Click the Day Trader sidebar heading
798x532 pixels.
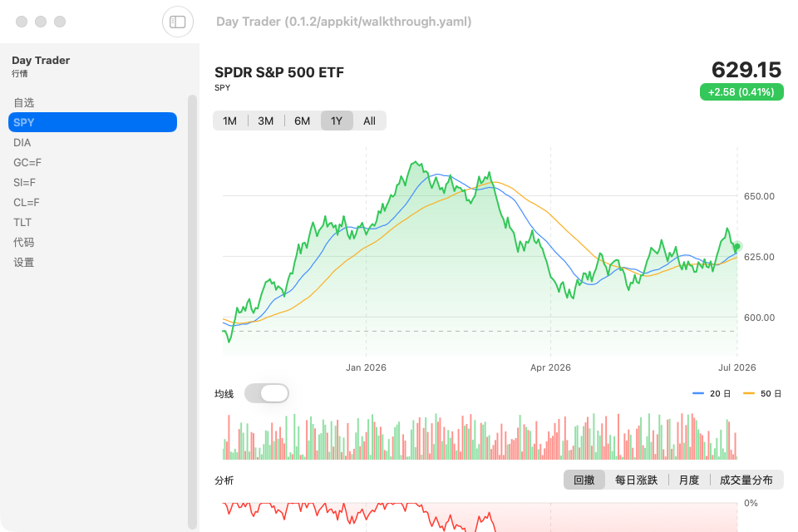tap(41, 60)
